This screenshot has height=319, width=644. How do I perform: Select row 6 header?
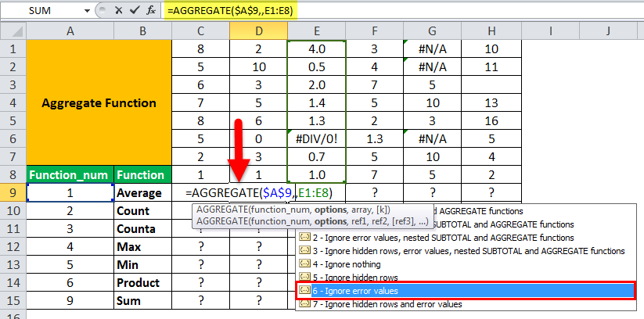13,138
